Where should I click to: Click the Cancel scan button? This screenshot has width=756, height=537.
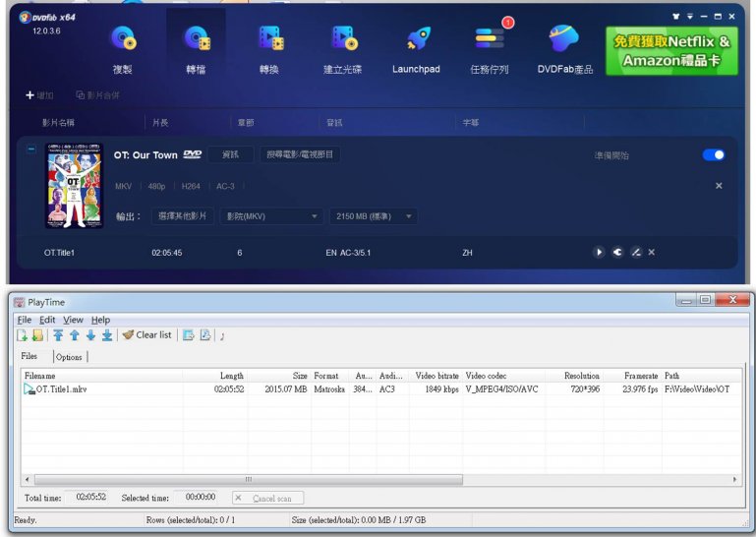point(268,498)
